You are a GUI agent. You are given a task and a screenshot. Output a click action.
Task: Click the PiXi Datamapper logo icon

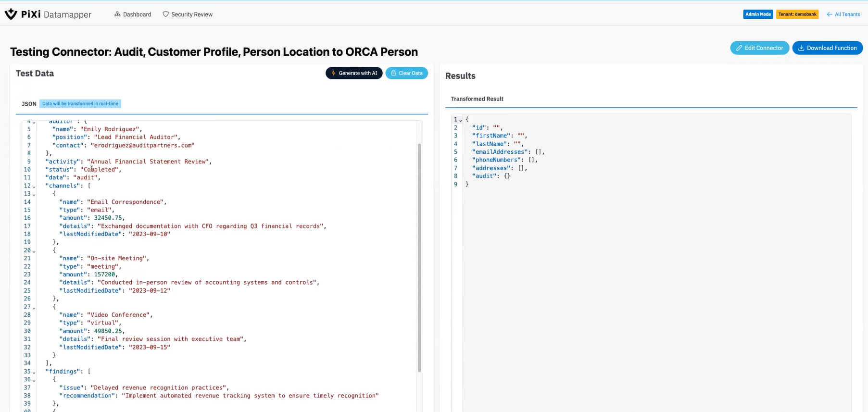[11, 14]
